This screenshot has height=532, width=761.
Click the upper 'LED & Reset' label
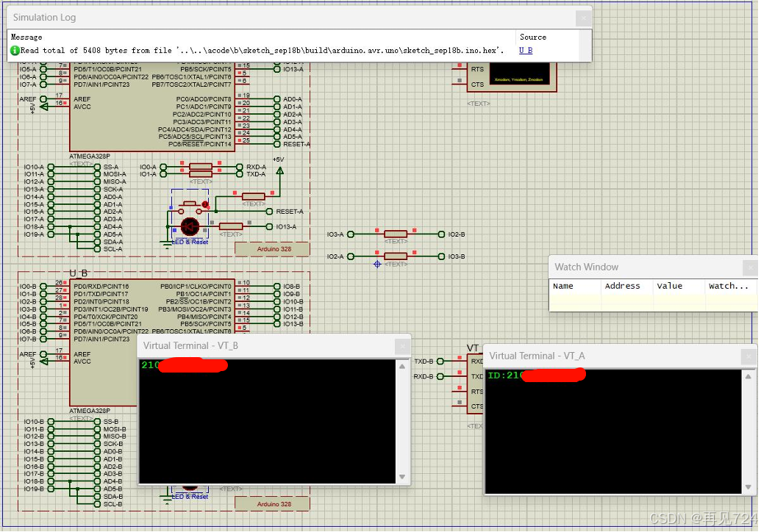click(190, 242)
